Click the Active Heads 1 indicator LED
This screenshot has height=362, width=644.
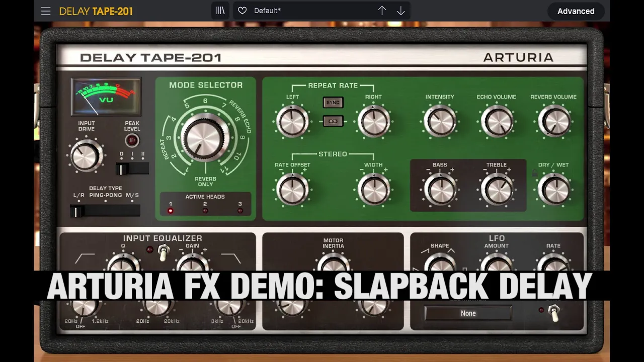170,211
